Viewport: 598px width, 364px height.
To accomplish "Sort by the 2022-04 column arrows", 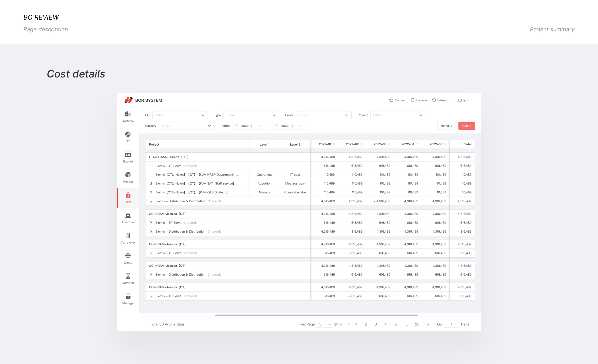I will coord(417,144).
